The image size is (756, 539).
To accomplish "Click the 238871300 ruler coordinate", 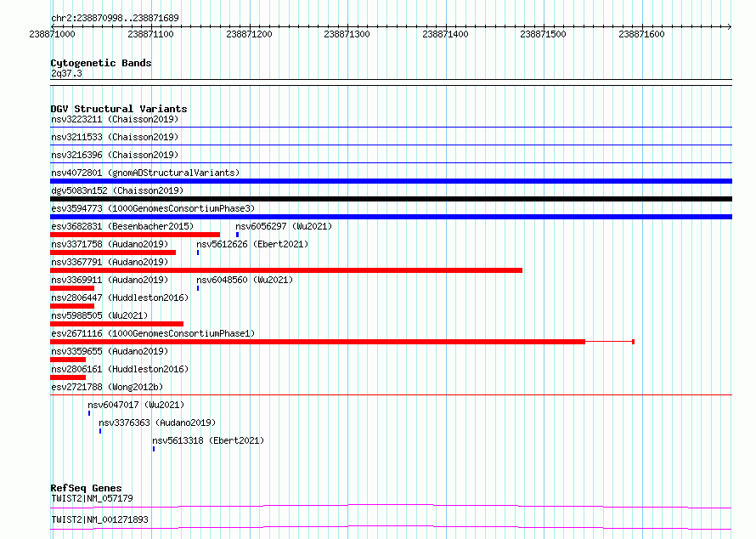I will pos(347,34).
